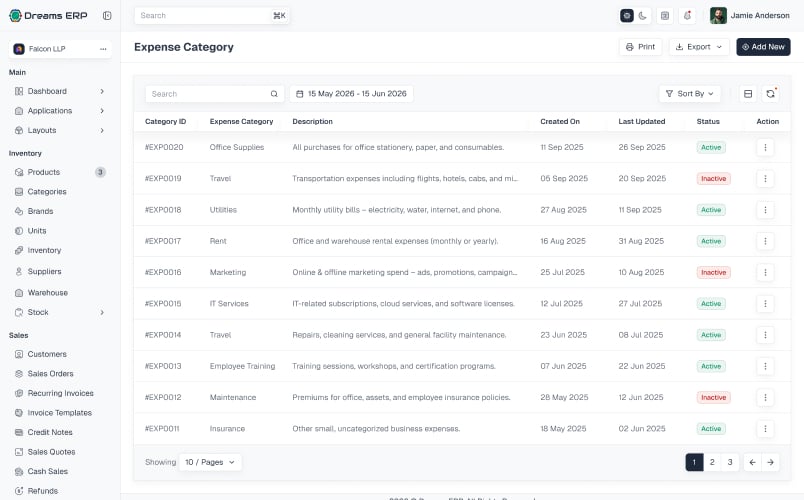Open the calculator icon in header
The image size is (804, 500).
[665, 15]
